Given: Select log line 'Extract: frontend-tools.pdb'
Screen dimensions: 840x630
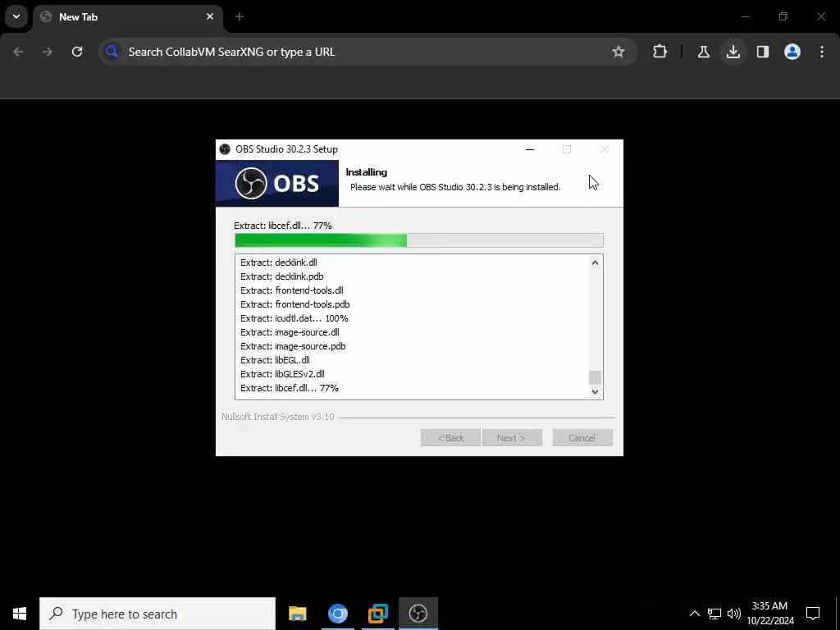Looking at the screenshot, I should [295, 304].
